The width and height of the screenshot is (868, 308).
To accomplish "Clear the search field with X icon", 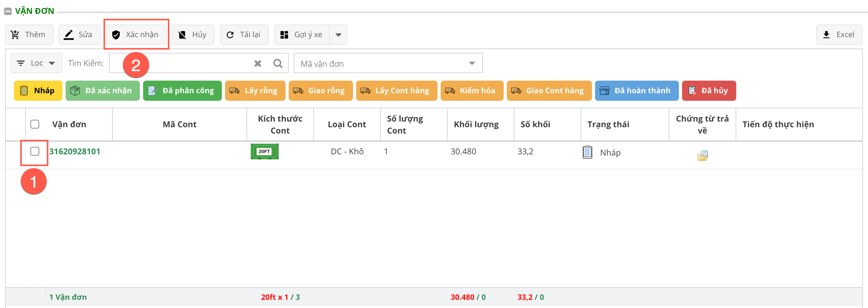I will pyautogui.click(x=258, y=63).
